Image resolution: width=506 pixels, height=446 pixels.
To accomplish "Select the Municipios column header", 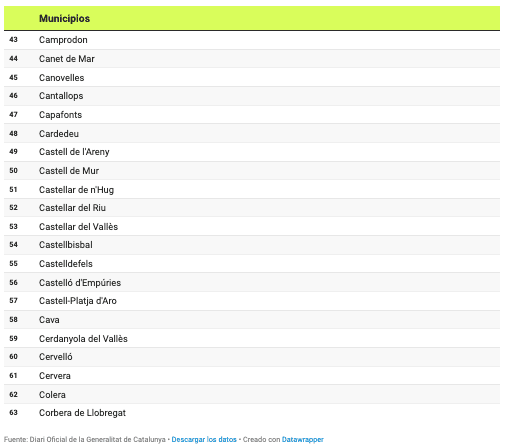I will (64, 18).
